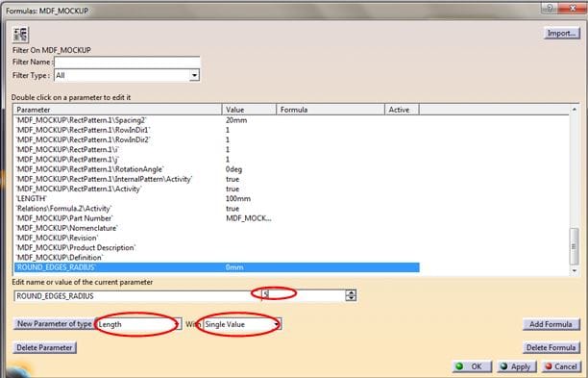Select the MDF_MOCKUP\Product Description row

click(x=217, y=247)
